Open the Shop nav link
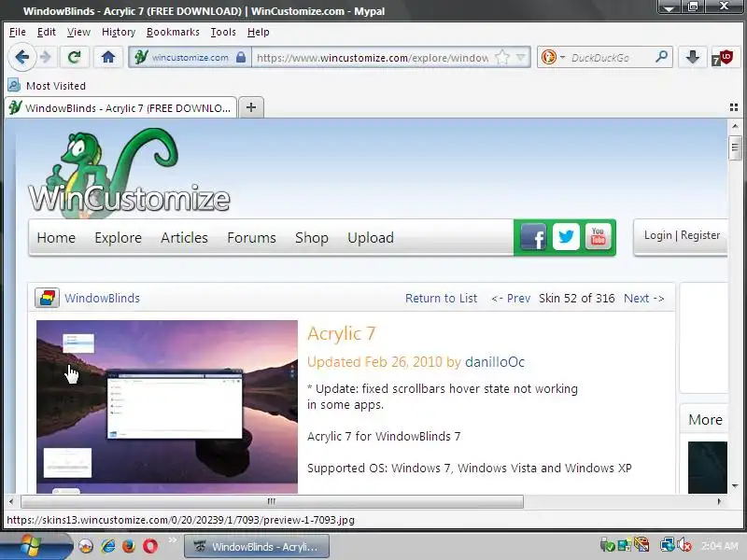This screenshot has width=747, height=560. point(312,238)
